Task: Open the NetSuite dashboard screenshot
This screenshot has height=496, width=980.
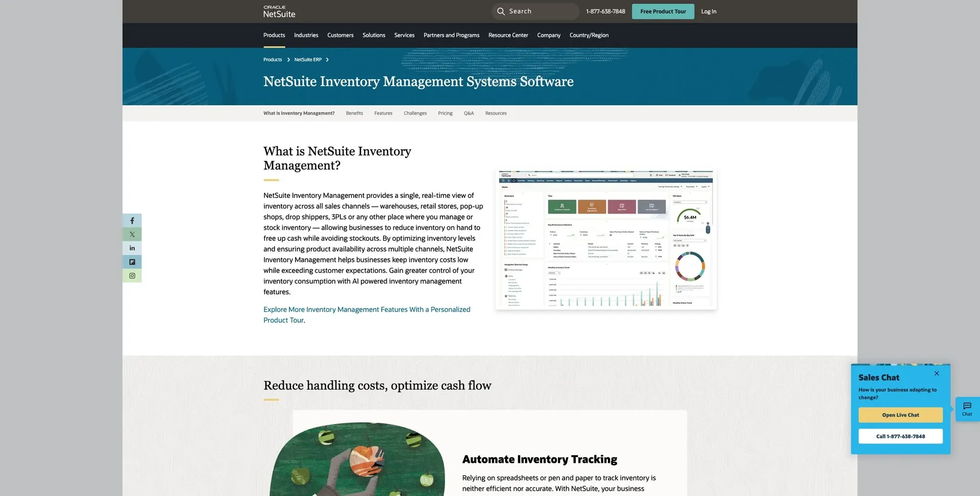Action: point(606,240)
